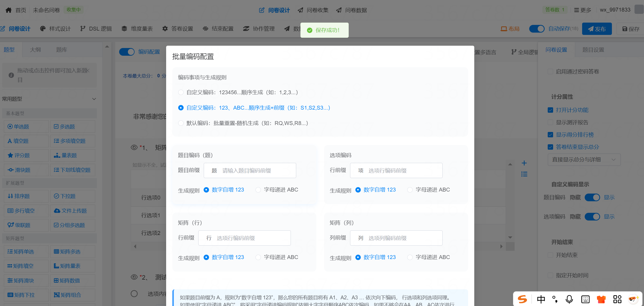Click eye icon beside question 1

click(134, 147)
